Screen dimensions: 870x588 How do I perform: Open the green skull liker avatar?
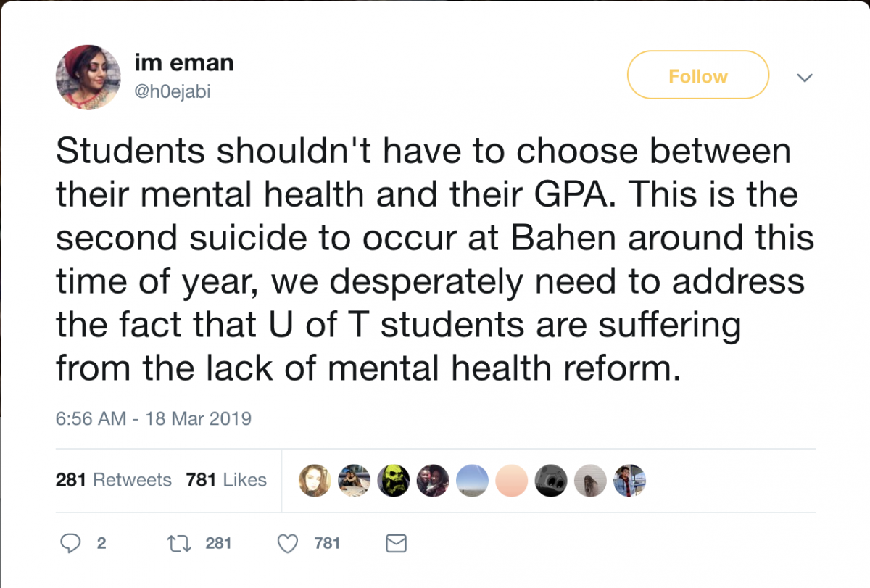coord(394,480)
